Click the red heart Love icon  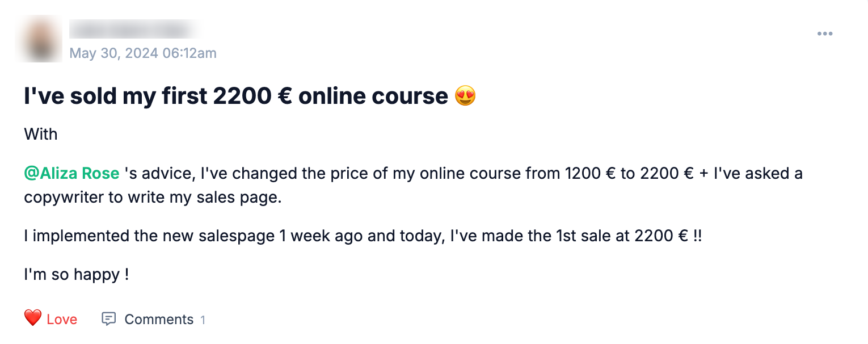[33, 318]
